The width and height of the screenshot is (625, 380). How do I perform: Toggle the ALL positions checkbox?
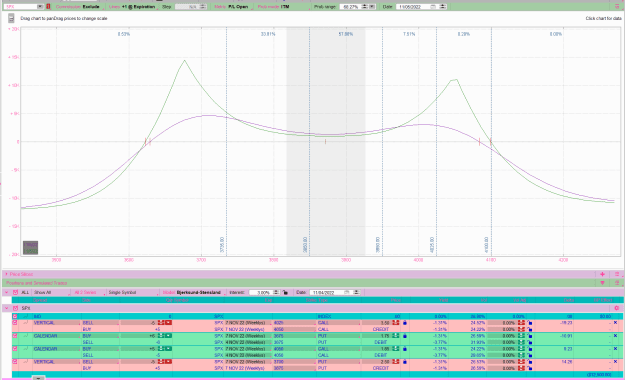pyautogui.click(x=15, y=292)
